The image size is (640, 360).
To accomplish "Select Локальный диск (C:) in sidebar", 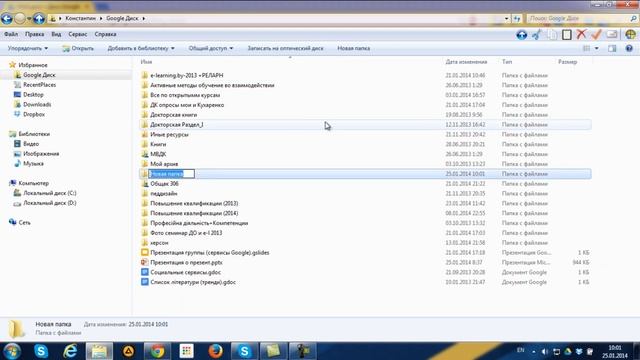I will click(49, 193).
